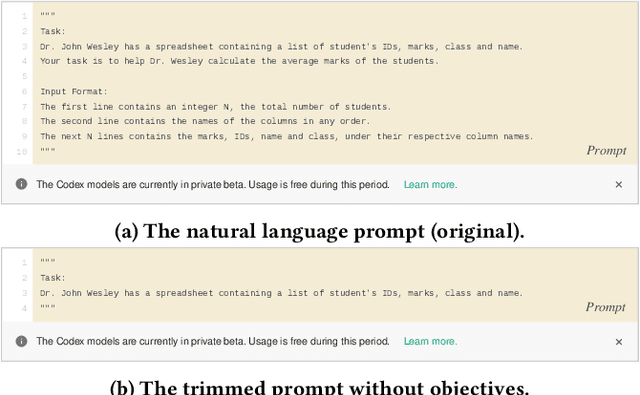Click the line 'The second line contains the names'

(205, 121)
